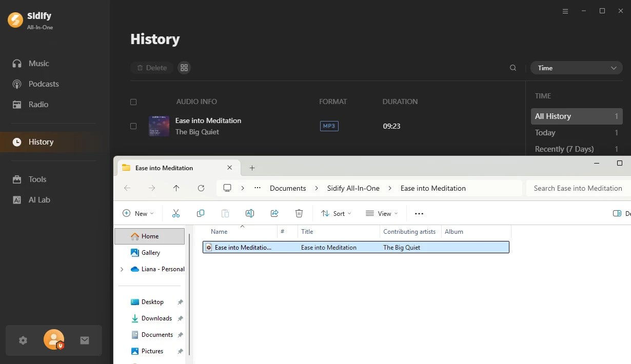Select the All History filter
The width and height of the screenshot is (631, 364).
click(577, 116)
